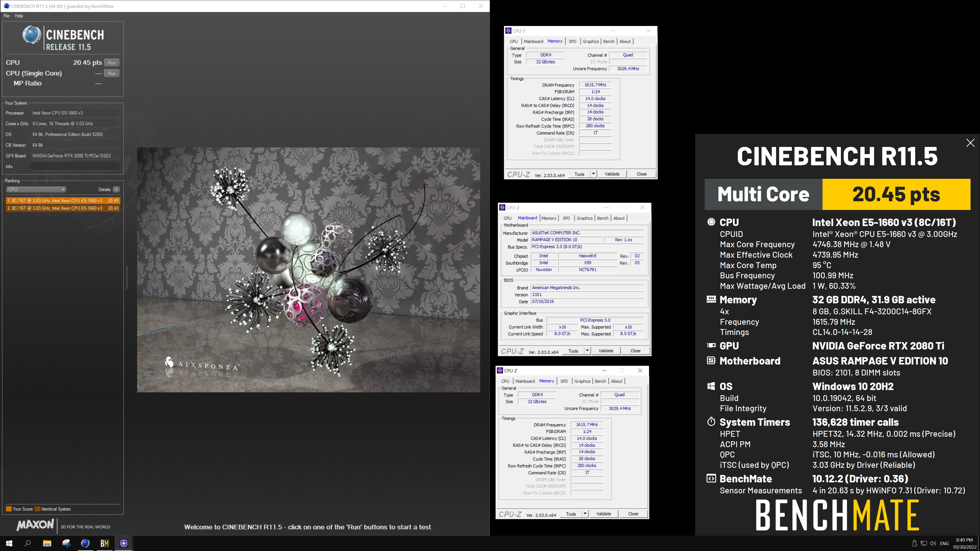Image resolution: width=980 pixels, height=551 pixels.
Task: Click the Cinebench icon in title bar
Action: (x=6, y=6)
